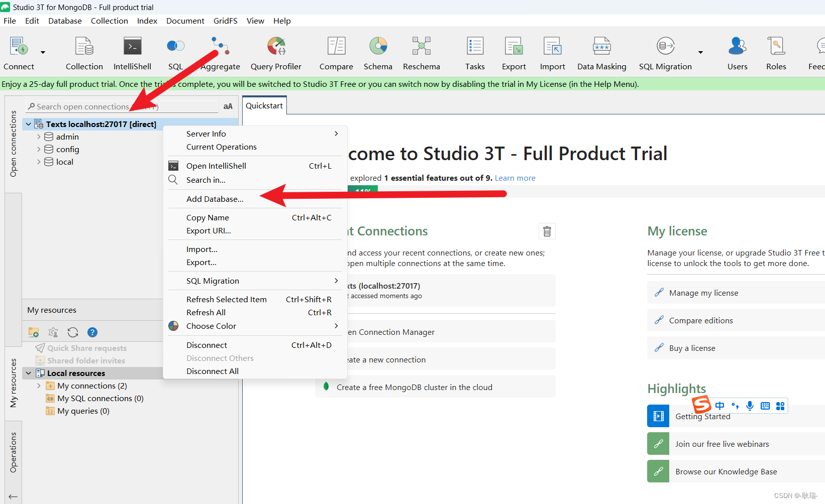Screen dimensions: 825x504
Task: Click the refresh icon in My resources
Action: [73, 332]
